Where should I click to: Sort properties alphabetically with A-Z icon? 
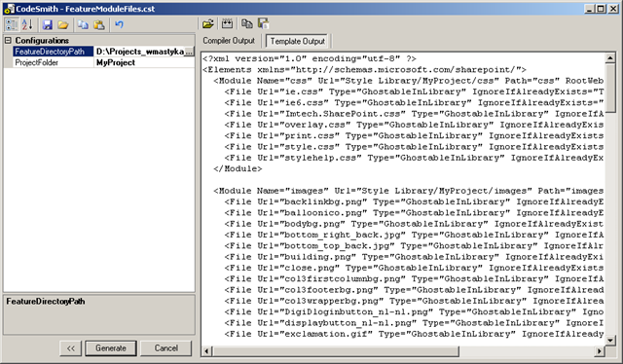point(27,25)
